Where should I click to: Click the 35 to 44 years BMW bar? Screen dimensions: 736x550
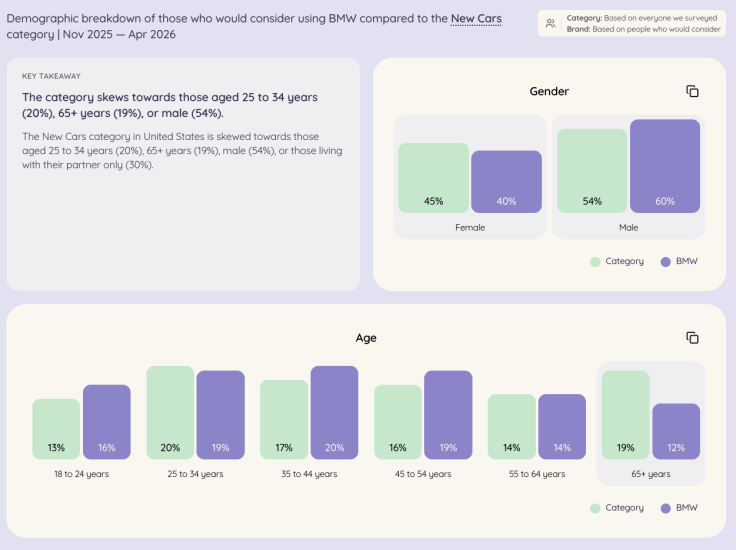click(334, 412)
